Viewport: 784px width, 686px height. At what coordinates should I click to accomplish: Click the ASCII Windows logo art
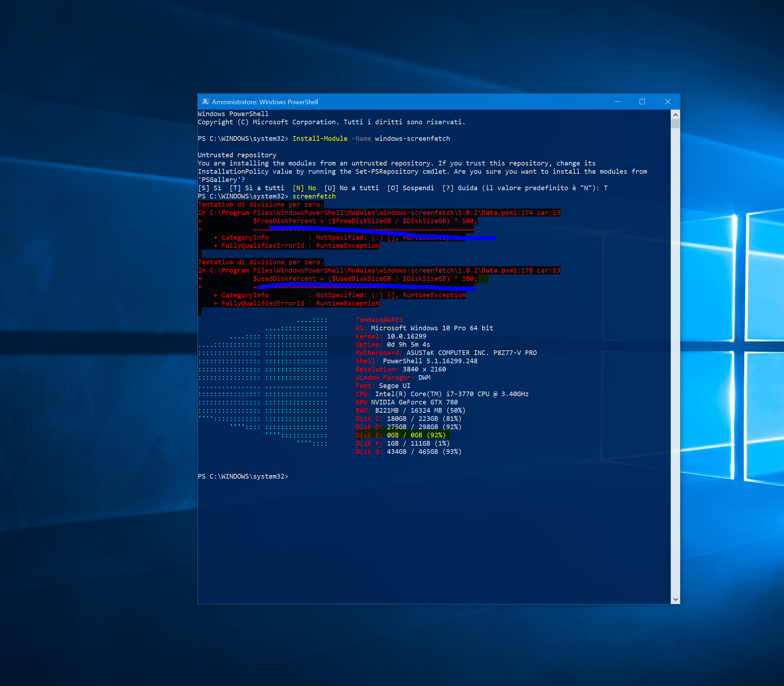tap(264, 383)
